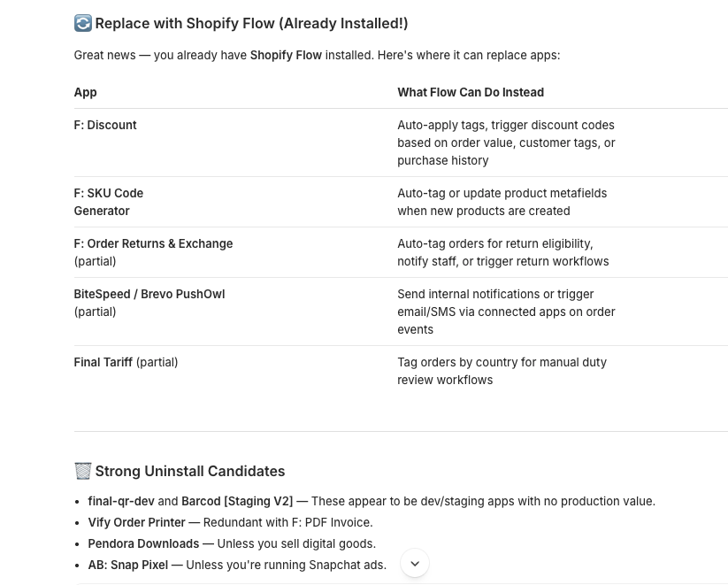The height and width of the screenshot is (585, 728).
Task: Select the "Strong Uninstall Candidates" heading
Action: coord(189,472)
